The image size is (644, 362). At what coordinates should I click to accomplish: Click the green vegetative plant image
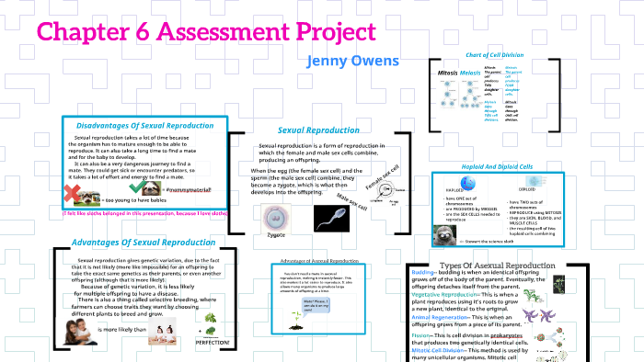(533, 296)
